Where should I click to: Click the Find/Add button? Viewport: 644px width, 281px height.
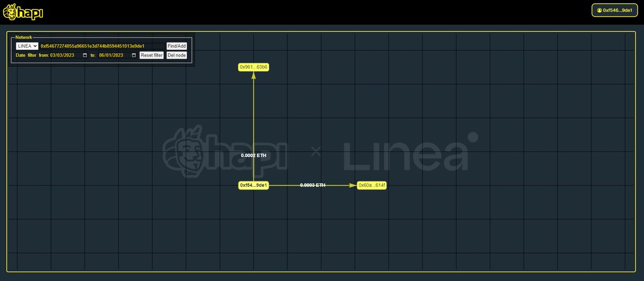click(x=177, y=46)
